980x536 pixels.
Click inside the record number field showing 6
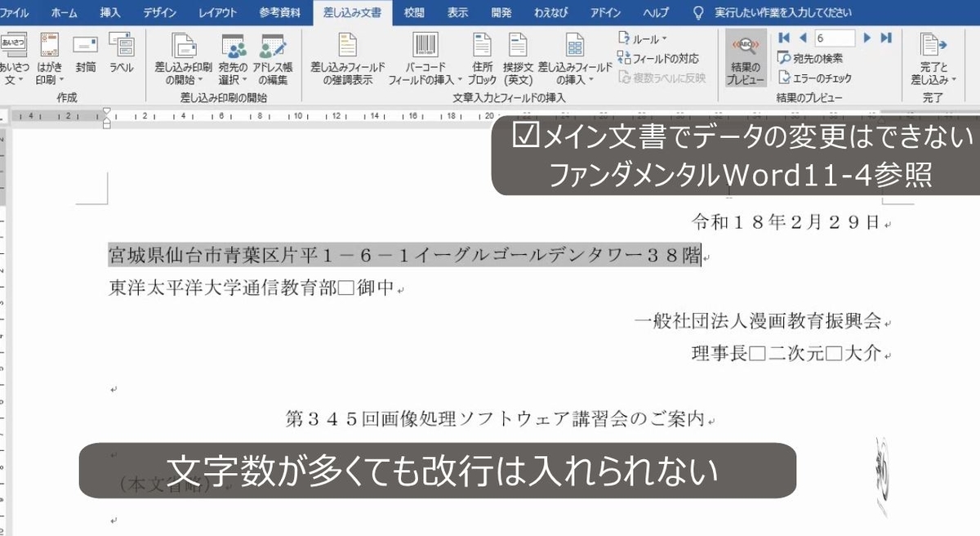tap(836, 38)
